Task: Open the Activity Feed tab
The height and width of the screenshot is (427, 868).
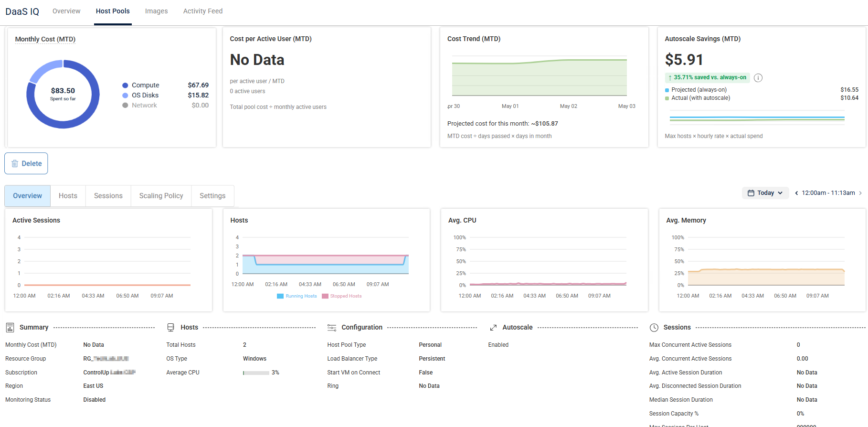Action: click(x=203, y=11)
